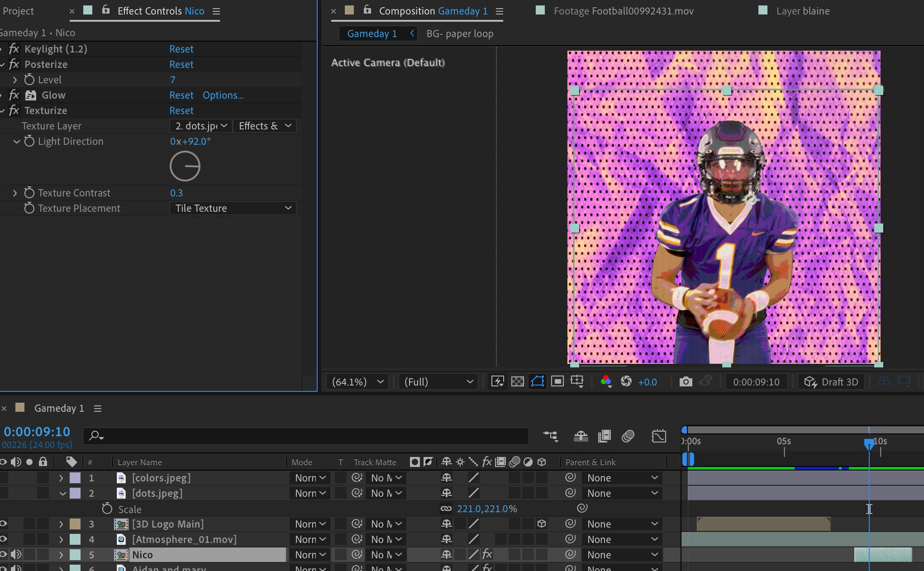Screen dimensions: 924x571
Task: Open Glow effect Options link
Action: pos(223,95)
